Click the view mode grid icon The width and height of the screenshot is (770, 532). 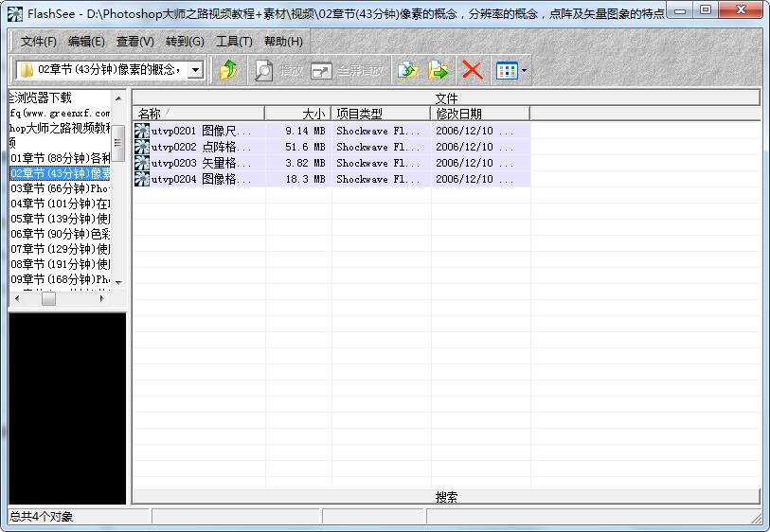[x=507, y=71]
